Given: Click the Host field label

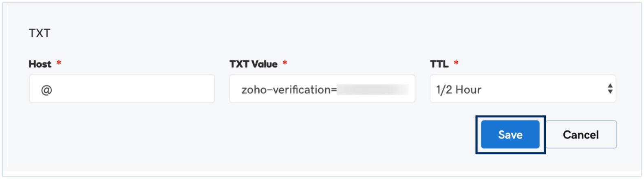Looking at the screenshot, I should point(40,64).
